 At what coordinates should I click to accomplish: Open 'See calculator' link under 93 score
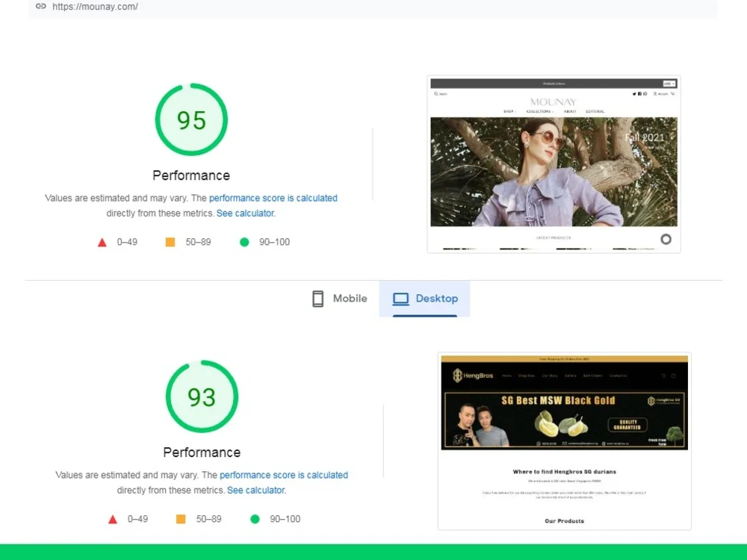click(x=255, y=491)
